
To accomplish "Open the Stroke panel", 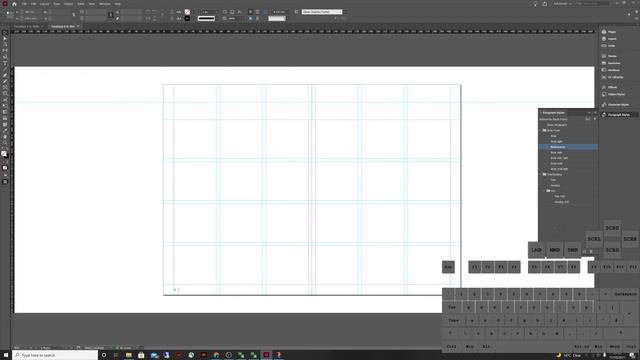I will pos(609,56).
